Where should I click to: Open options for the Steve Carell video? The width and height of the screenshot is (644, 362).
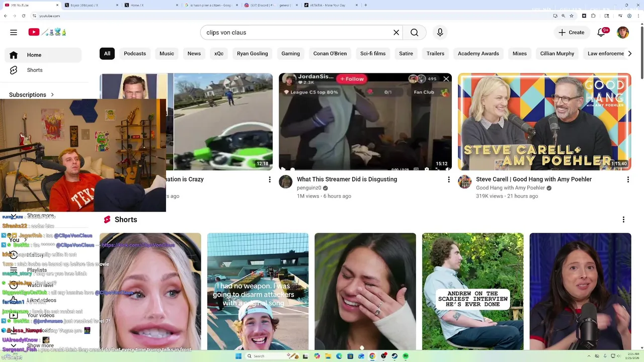click(x=628, y=179)
